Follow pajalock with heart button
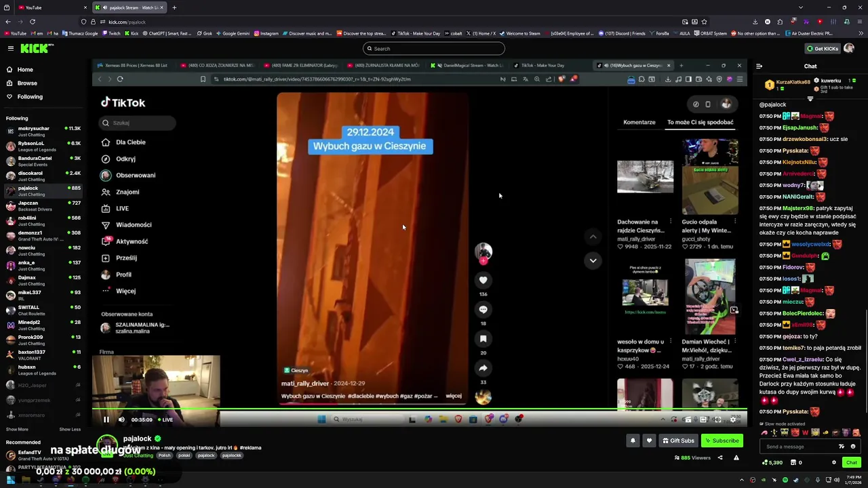 [x=649, y=441]
